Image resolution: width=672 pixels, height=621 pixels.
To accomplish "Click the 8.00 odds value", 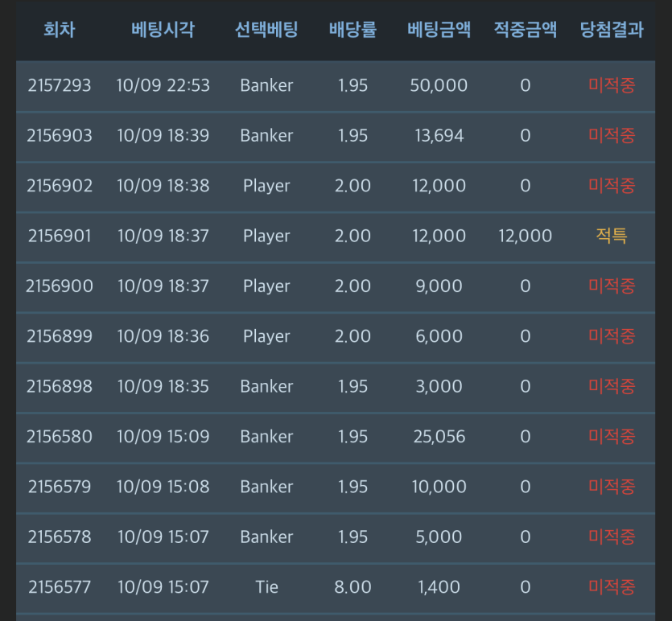I will click(x=352, y=586).
